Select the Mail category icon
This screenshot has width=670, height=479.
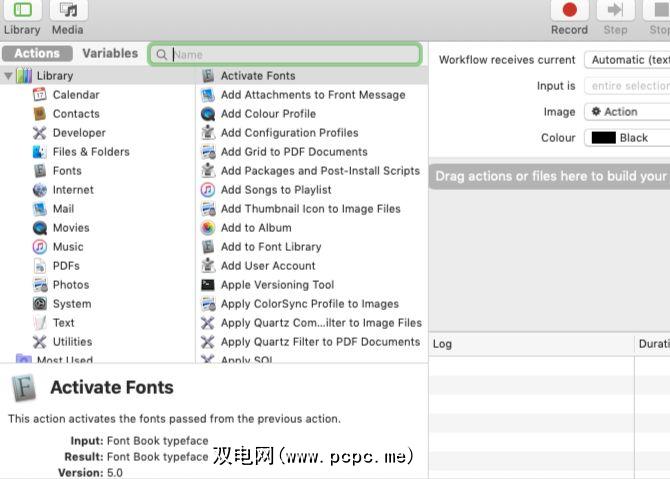tap(40, 209)
